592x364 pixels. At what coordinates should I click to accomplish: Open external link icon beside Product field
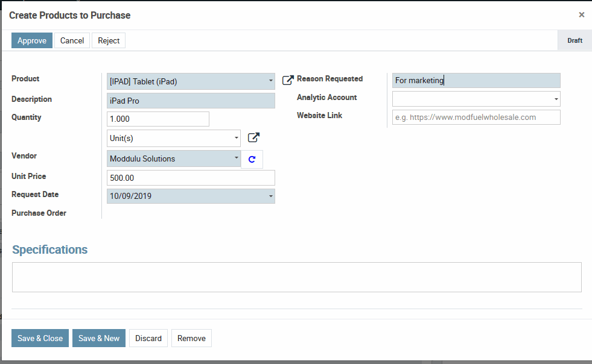pos(288,80)
